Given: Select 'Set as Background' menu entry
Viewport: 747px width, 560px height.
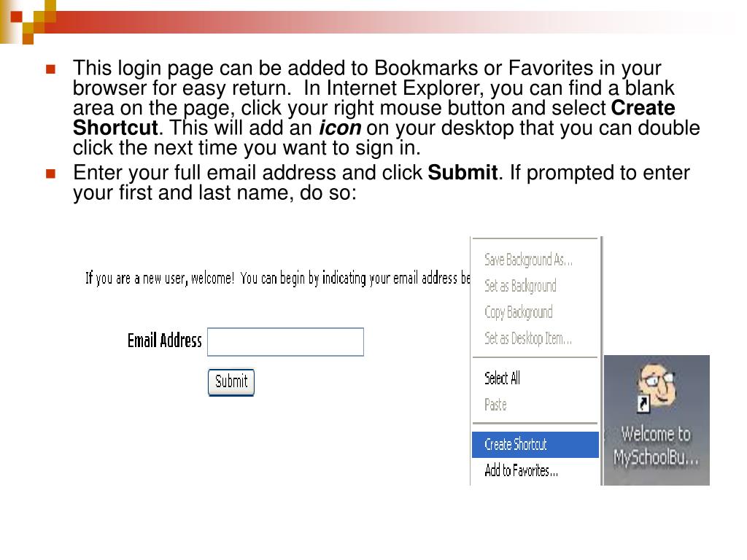Looking at the screenshot, I should pos(520,286).
